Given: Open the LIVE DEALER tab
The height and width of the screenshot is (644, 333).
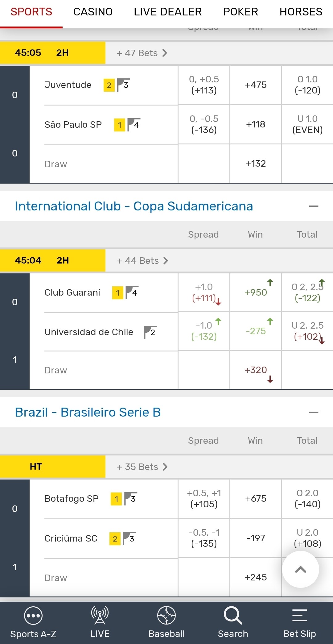Looking at the screenshot, I should coord(168,12).
